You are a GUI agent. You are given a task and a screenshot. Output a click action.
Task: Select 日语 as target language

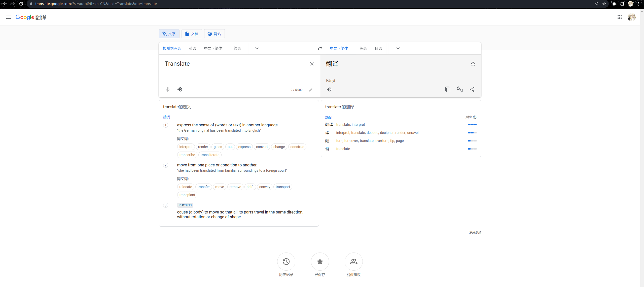tap(378, 48)
